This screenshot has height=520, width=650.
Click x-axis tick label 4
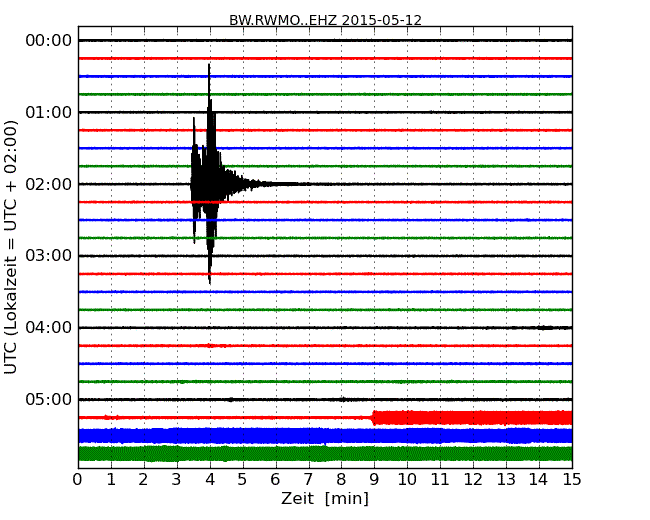point(210,480)
